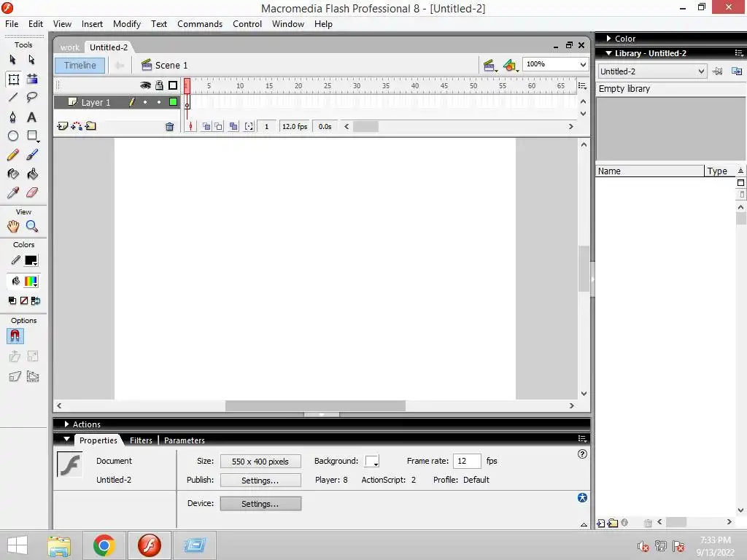Open the Modify menu

click(127, 24)
